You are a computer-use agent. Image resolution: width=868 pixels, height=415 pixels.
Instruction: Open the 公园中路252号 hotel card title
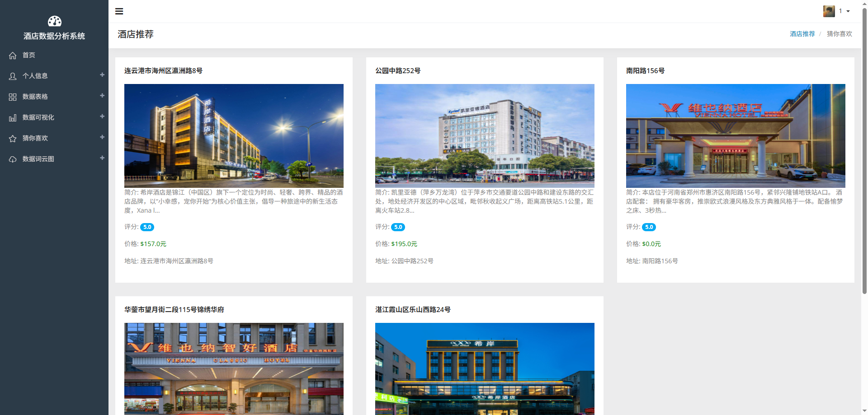(x=398, y=71)
